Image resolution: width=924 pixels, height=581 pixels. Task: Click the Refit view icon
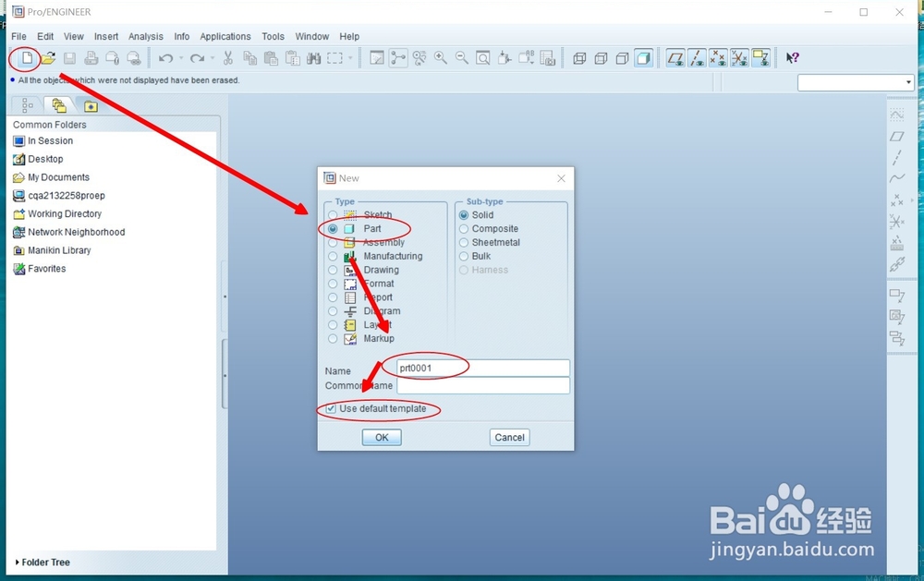482,58
